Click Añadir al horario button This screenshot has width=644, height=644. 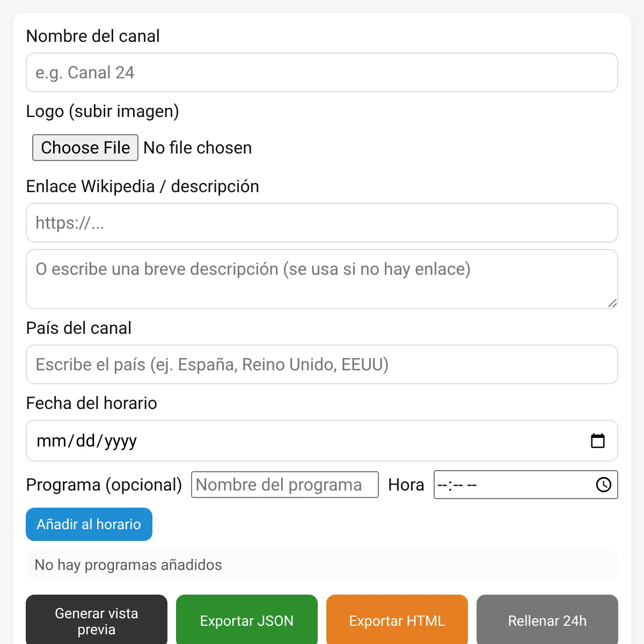(89, 524)
